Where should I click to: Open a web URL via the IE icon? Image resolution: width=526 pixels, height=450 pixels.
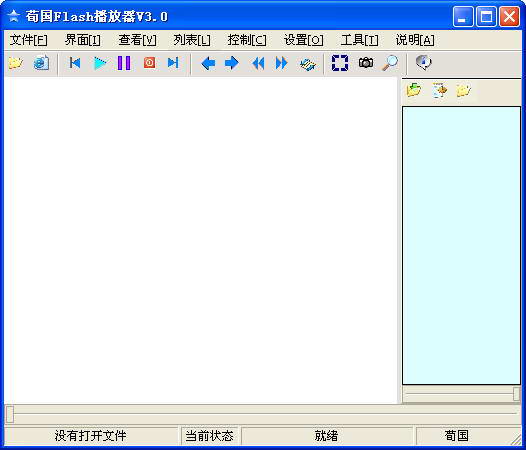(41, 63)
